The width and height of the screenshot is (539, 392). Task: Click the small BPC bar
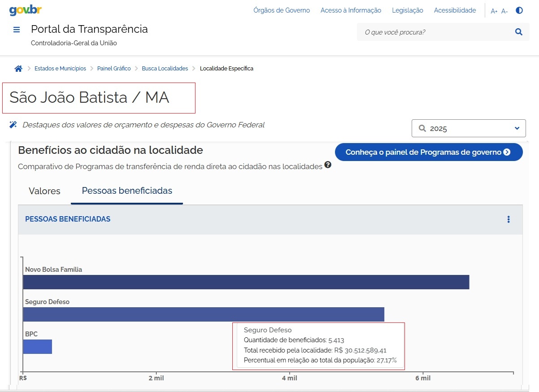tap(38, 347)
